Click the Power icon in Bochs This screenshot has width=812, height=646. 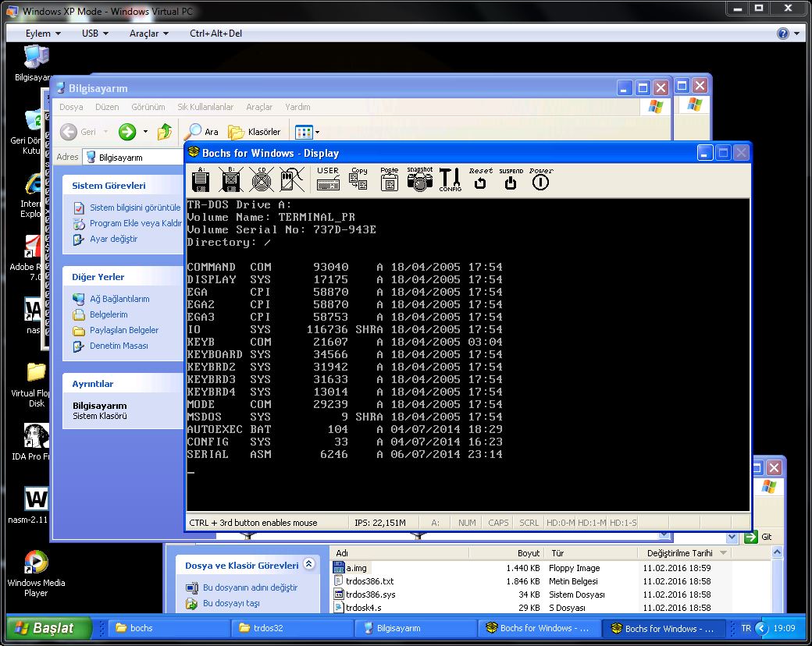(540, 179)
